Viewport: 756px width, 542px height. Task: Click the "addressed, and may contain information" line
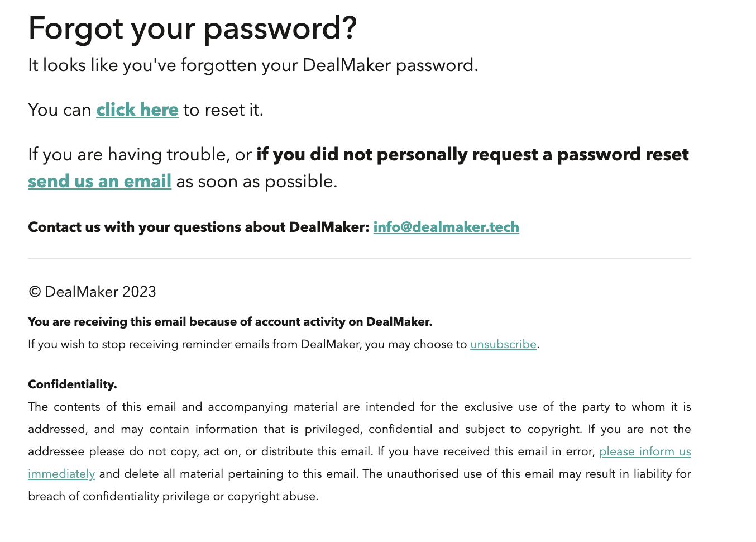(360, 429)
